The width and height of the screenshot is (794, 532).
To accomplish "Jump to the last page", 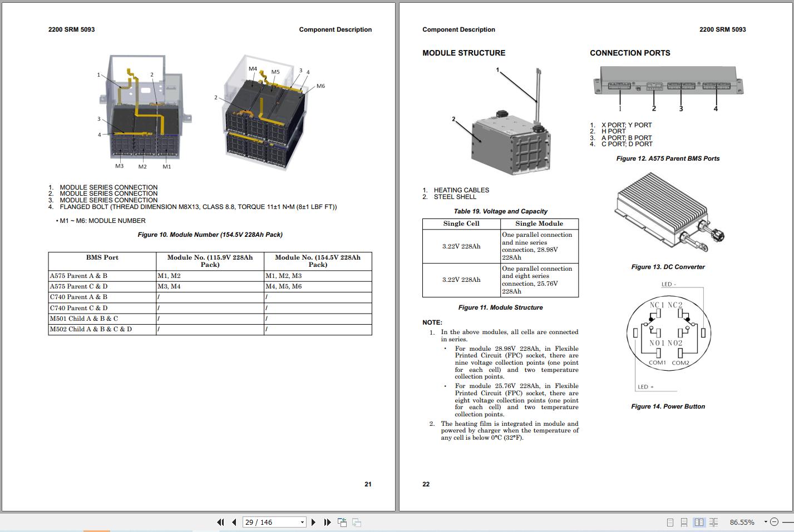I will click(328, 522).
